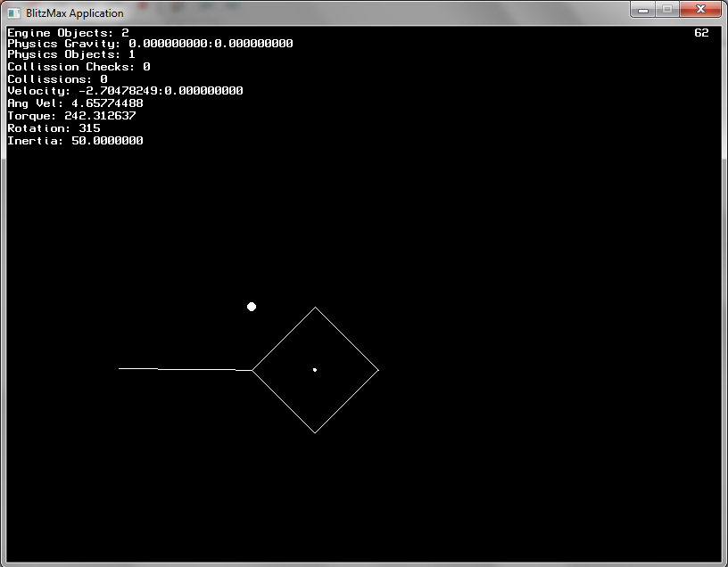This screenshot has height=567, width=728.
Task: Click the large white dot above the diamond
Action: (x=252, y=307)
